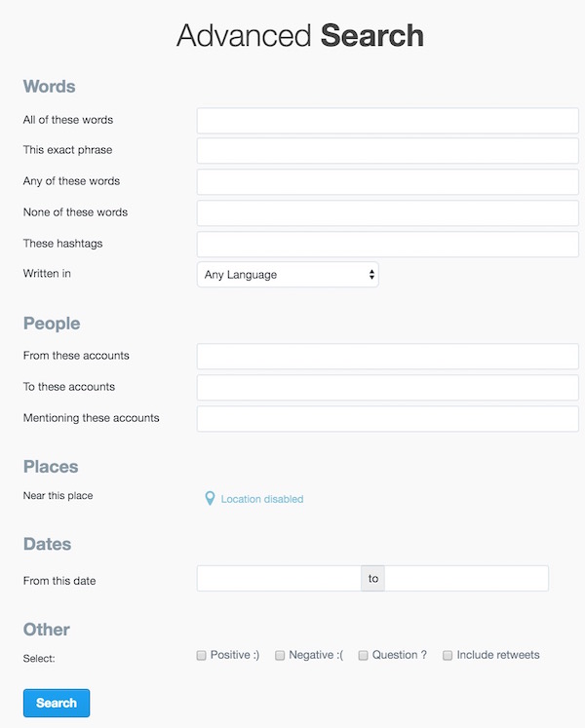Select the To these accounts input
The width and height of the screenshot is (585, 728).
click(x=387, y=388)
